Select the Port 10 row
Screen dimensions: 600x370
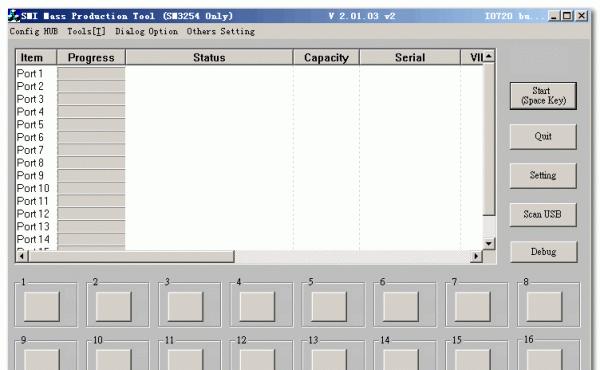tap(249, 188)
